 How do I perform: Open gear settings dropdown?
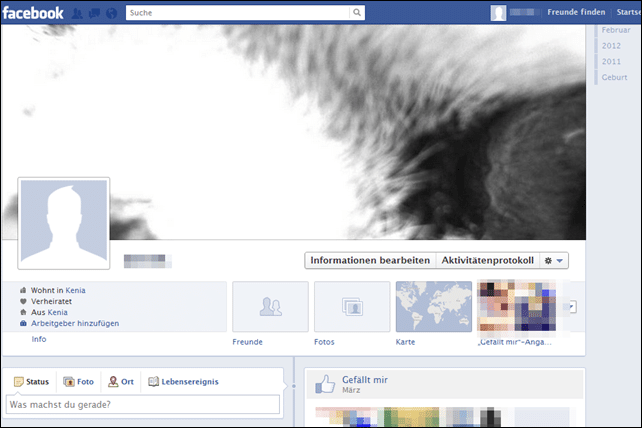(554, 260)
